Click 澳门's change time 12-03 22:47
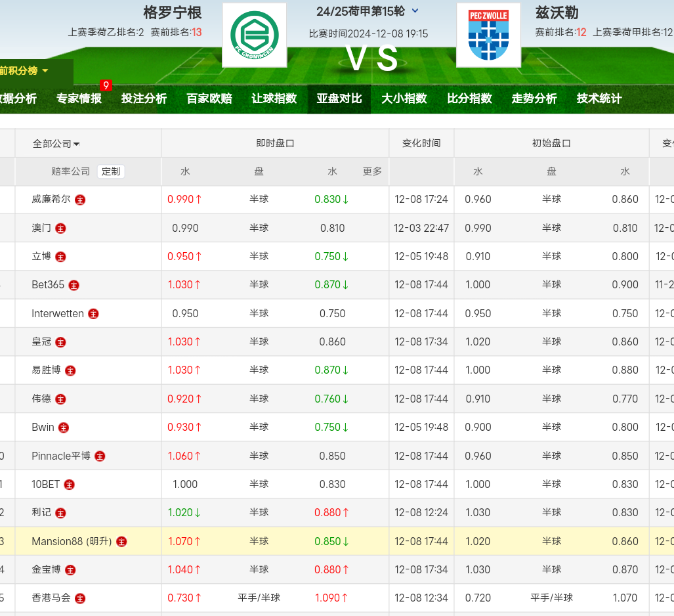Screen dimensions: 674x616 coord(421,228)
